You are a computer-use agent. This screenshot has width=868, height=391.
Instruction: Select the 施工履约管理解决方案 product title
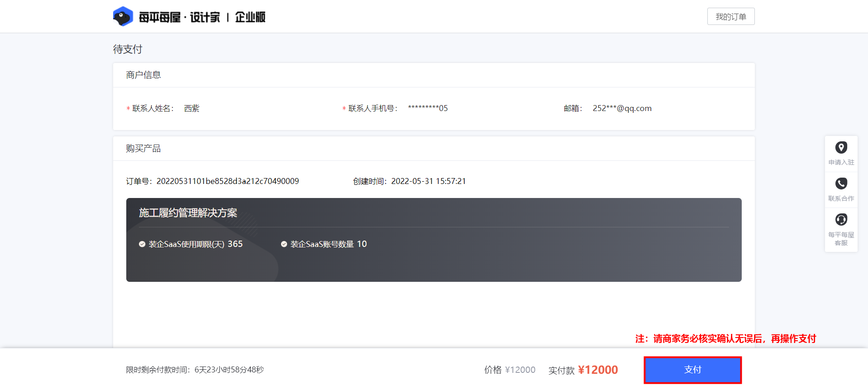188,213
